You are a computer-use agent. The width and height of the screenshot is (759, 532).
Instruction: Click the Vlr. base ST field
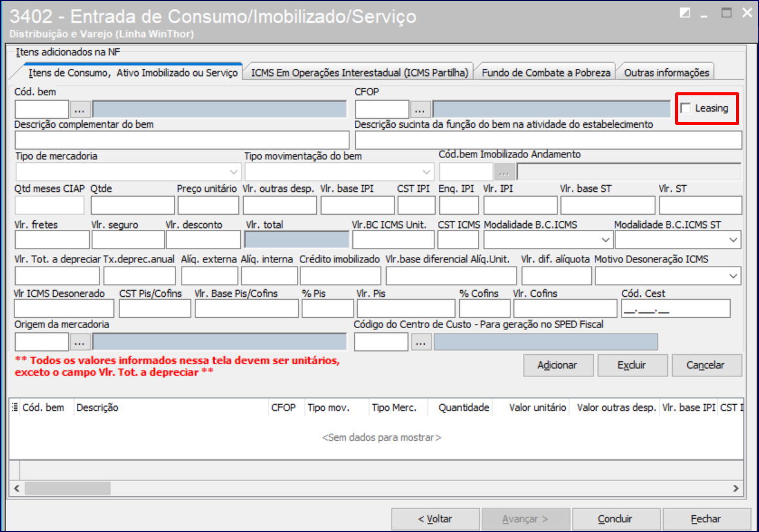(608, 205)
